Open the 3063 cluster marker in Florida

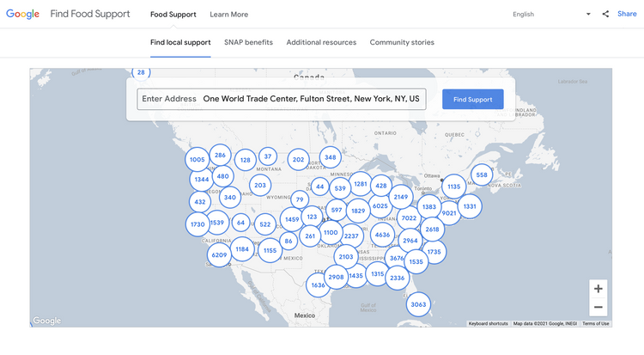pos(418,304)
